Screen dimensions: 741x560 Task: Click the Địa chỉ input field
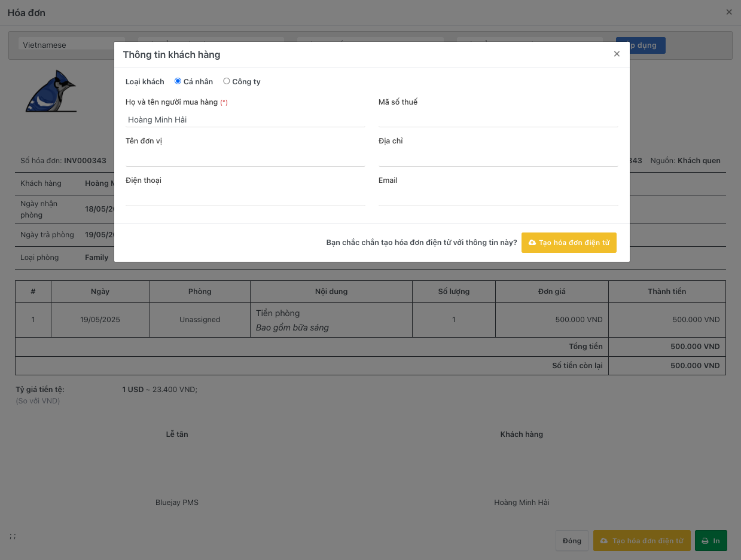498,159
